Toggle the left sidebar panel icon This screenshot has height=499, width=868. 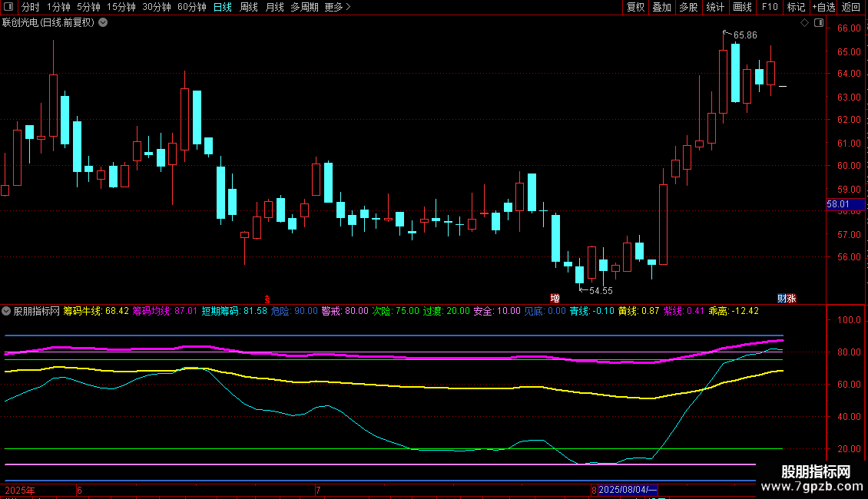[8, 8]
